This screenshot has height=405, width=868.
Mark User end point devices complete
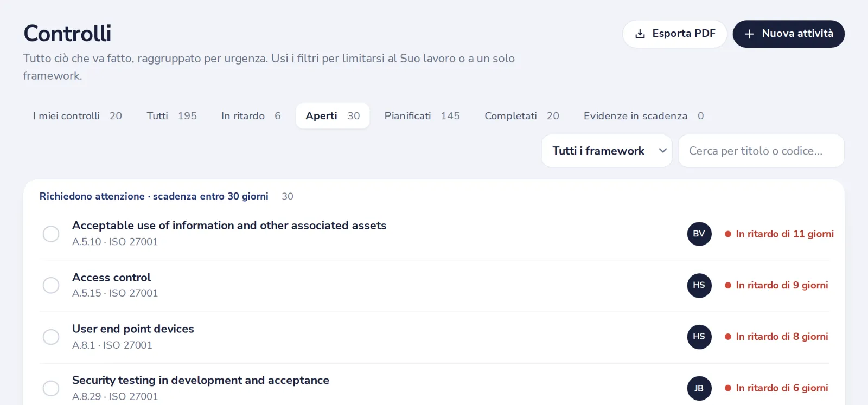coord(51,337)
